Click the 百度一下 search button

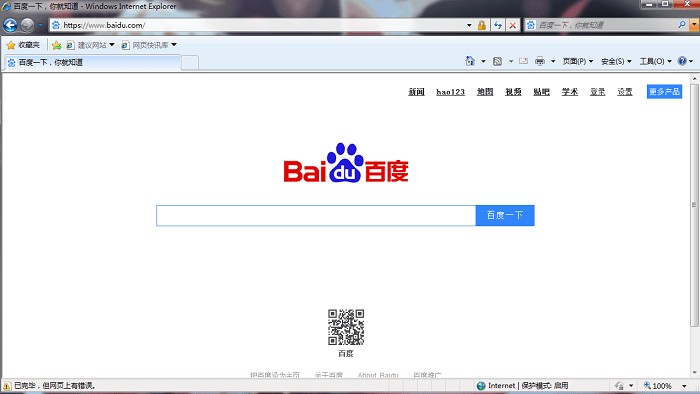[505, 216]
